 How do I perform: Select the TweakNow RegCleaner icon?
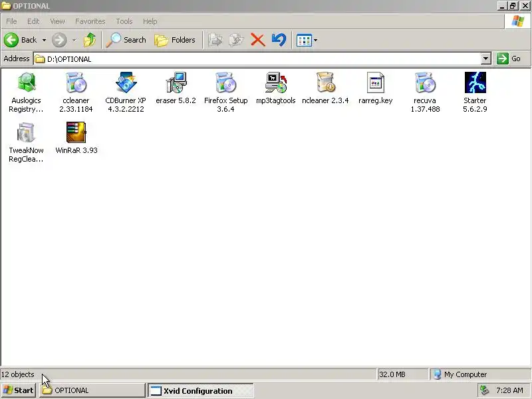pyautogui.click(x=26, y=132)
